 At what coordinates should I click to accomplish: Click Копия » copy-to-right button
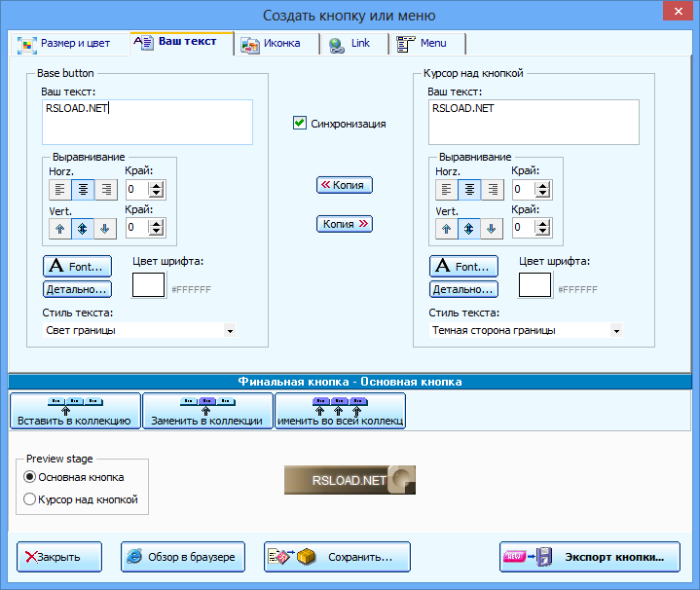[345, 224]
